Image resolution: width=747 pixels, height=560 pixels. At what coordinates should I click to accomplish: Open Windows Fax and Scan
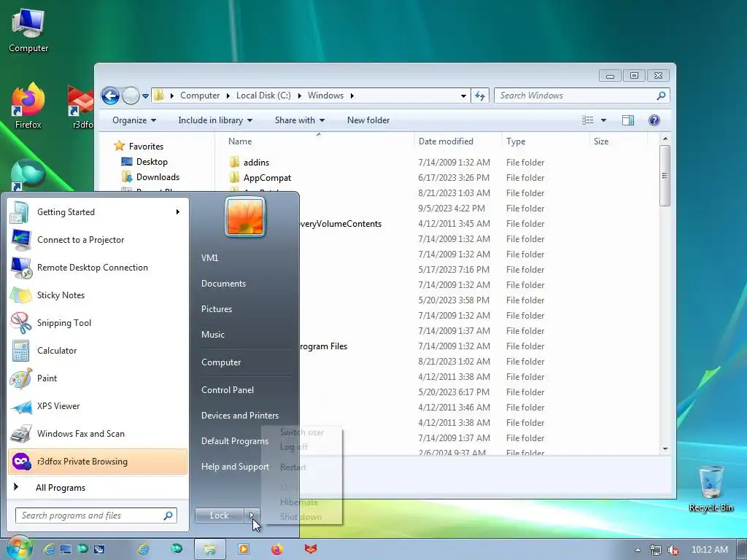[98, 433]
